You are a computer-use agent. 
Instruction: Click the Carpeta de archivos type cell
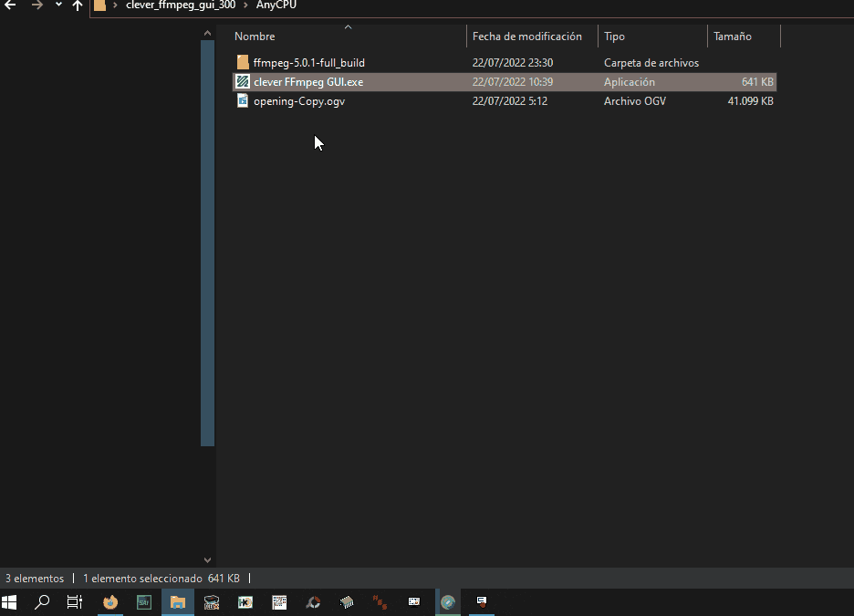pos(651,63)
